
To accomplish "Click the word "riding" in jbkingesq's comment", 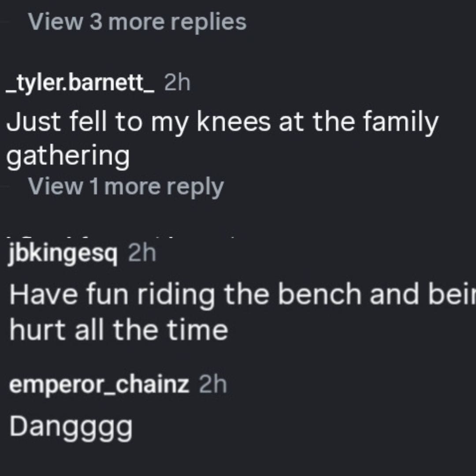I will click(176, 294).
